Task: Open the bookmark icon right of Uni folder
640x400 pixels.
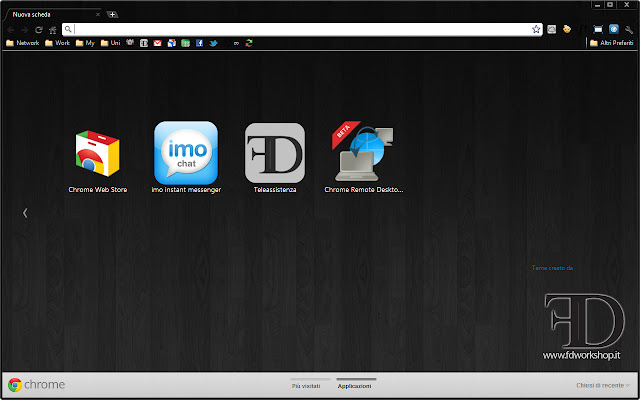Action: 130,42
